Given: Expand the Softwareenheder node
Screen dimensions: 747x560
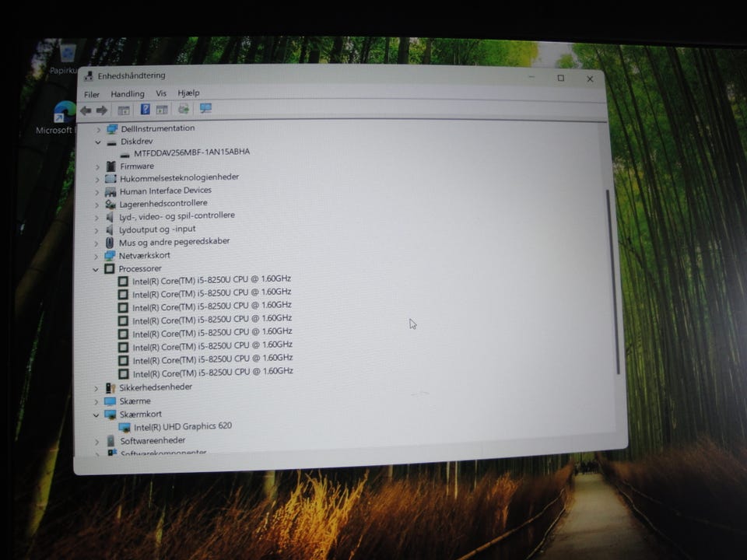Looking at the screenshot, I should coord(97,442).
